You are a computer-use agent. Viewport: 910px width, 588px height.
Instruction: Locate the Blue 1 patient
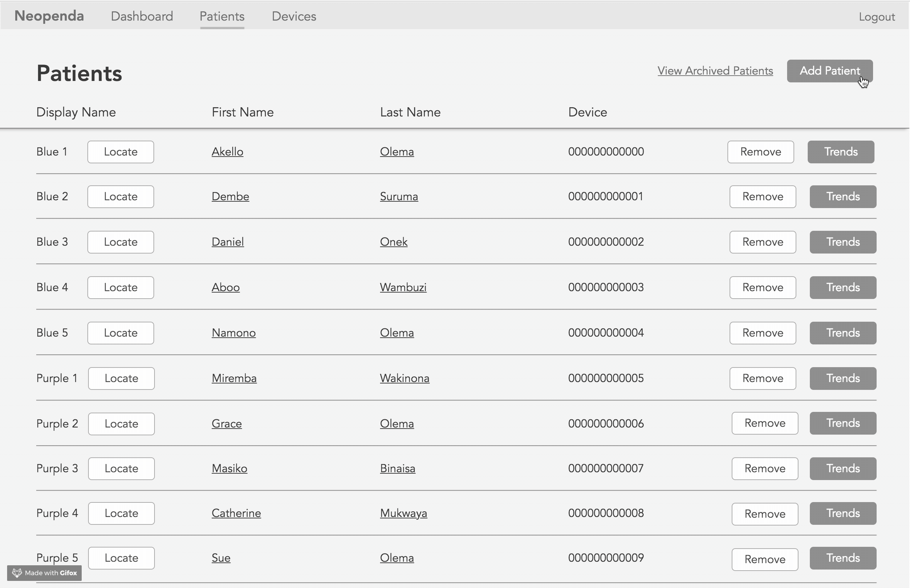(121, 152)
